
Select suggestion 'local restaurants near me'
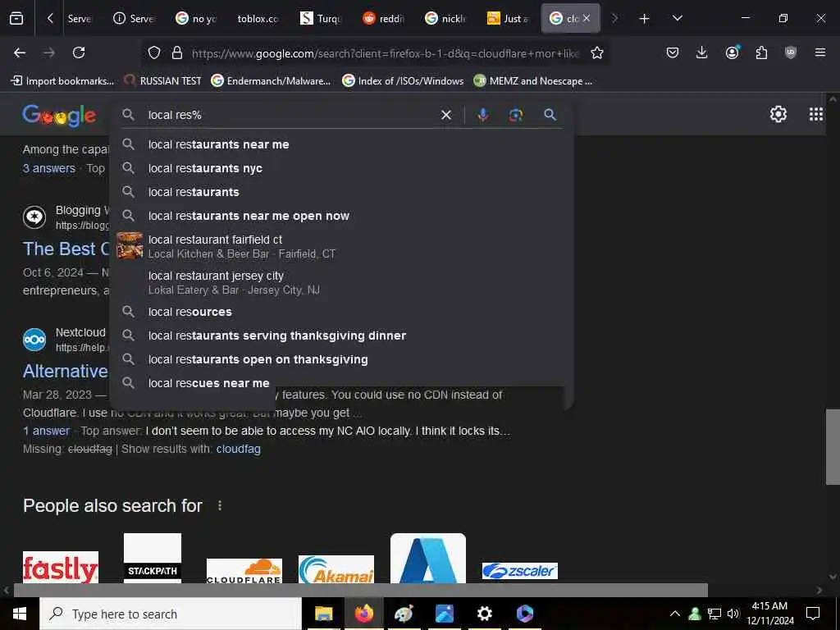click(341, 144)
